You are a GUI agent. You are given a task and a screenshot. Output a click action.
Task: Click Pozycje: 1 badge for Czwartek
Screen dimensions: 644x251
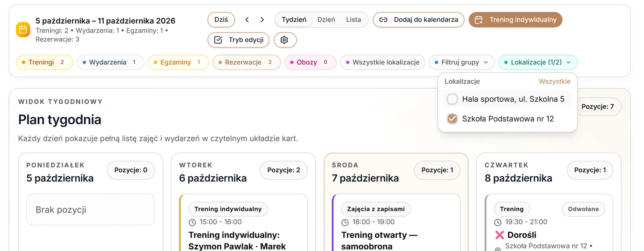(590, 170)
